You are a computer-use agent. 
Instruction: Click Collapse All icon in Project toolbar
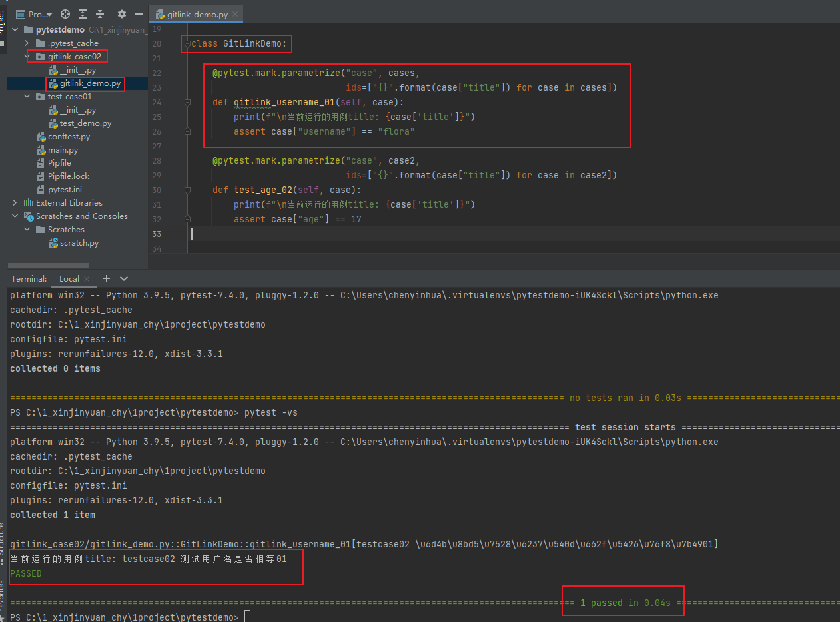(100, 14)
